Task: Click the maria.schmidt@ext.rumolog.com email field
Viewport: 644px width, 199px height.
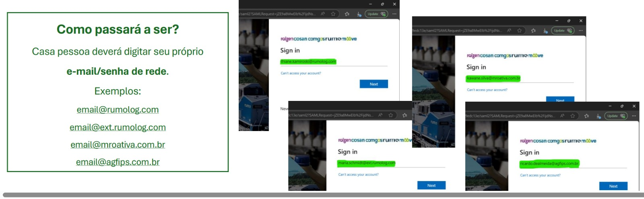Action: [x=391, y=163]
